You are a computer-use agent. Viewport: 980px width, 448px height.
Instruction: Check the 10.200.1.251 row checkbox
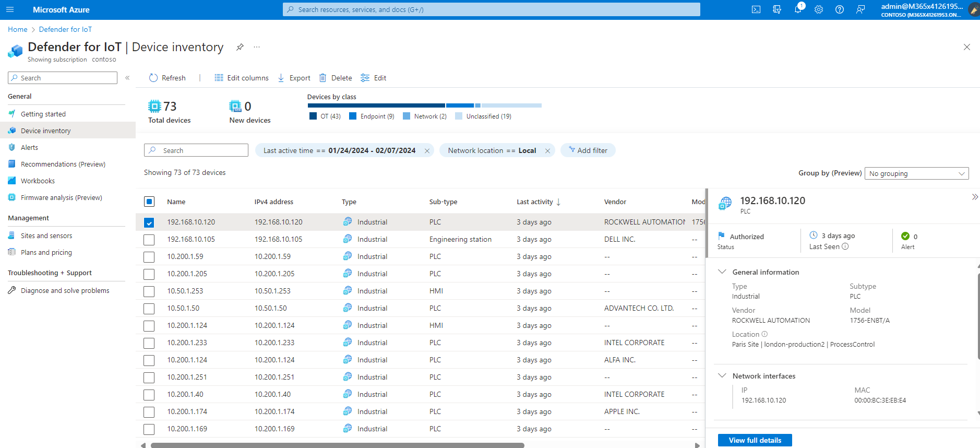[x=149, y=378]
